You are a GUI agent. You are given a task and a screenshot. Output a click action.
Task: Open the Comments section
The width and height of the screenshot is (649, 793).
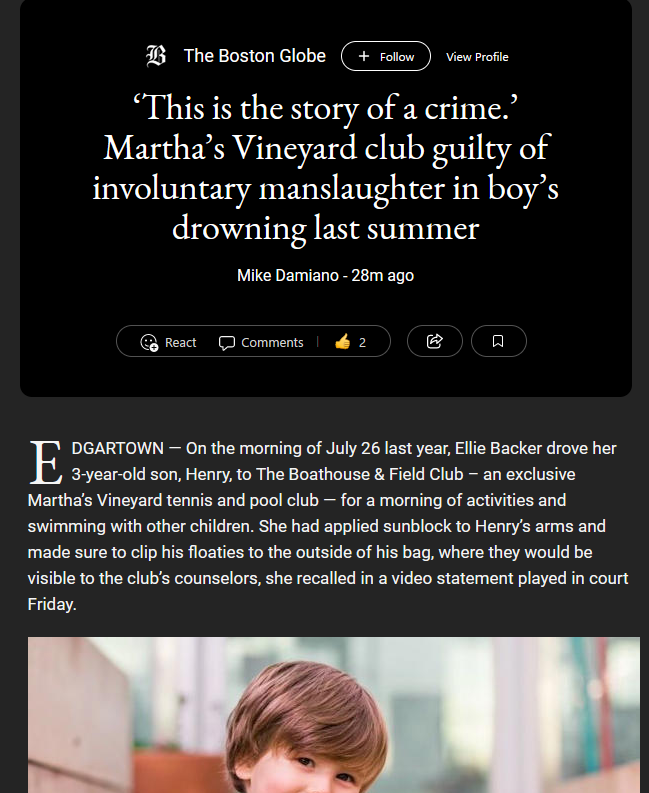coord(261,342)
